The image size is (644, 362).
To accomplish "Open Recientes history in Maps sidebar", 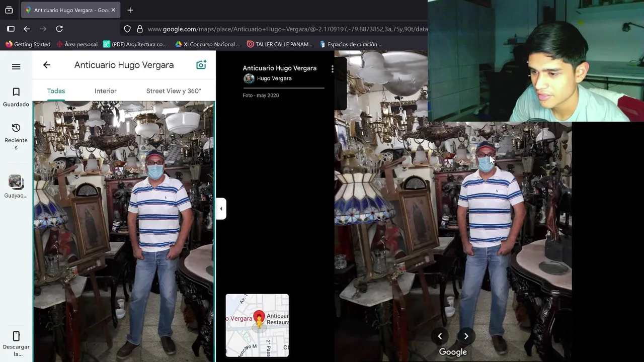I will pyautogui.click(x=16, y=136).
